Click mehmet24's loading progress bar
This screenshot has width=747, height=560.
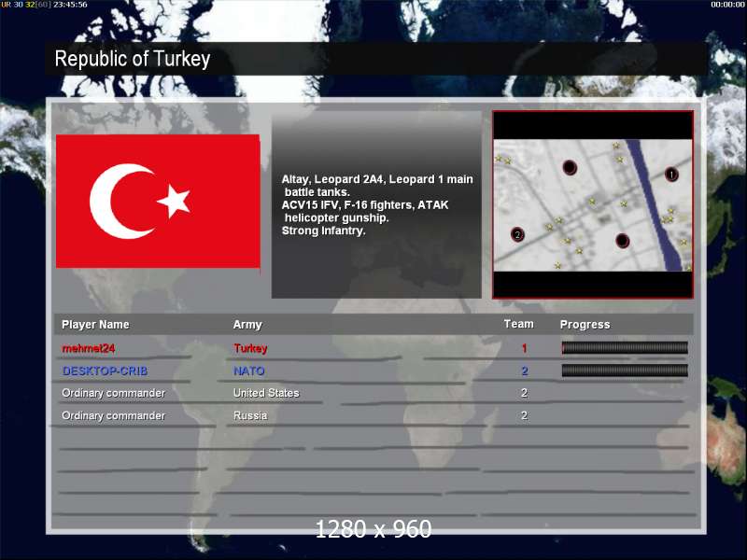coord(625,347)
